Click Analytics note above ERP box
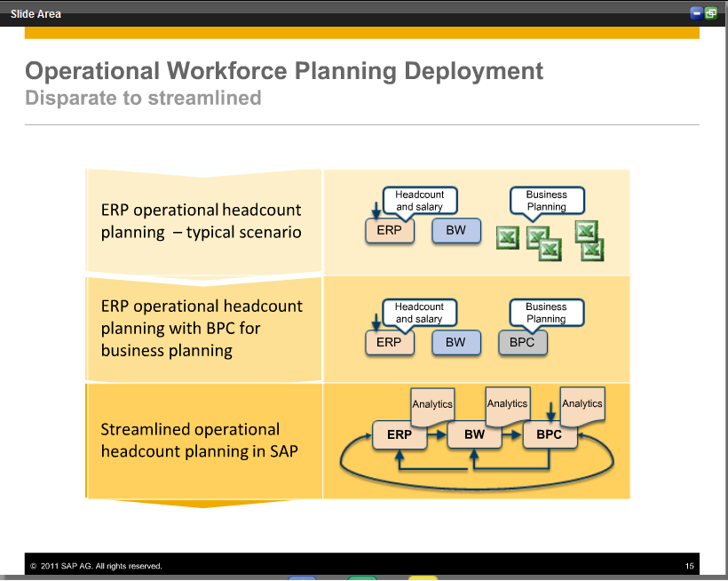 coord(432,404)
